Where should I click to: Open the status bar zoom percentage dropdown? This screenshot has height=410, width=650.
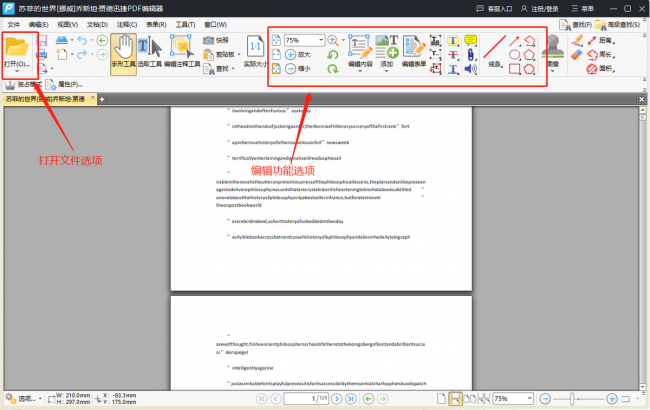click(529, 398)
